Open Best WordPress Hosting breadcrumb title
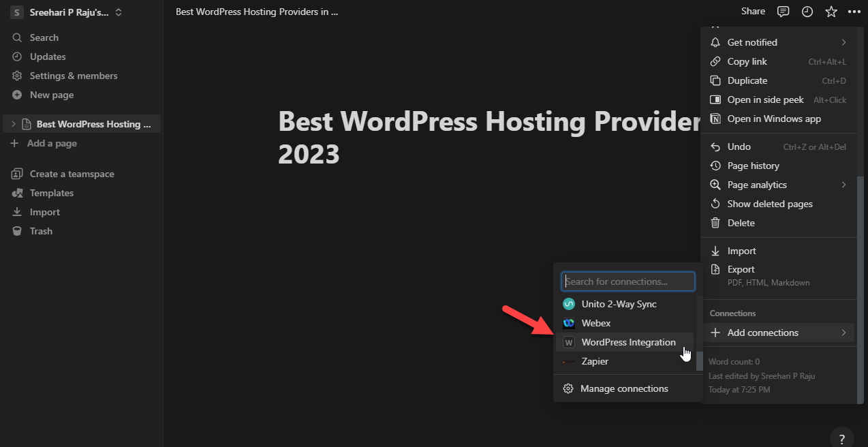This screenshot has height=447, width=868. [257, 12]
